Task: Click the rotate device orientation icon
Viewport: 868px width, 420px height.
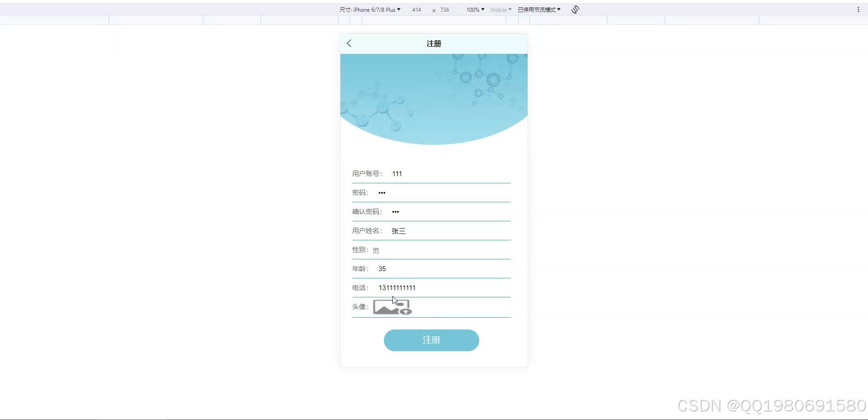Action: (x=575, y=9)
